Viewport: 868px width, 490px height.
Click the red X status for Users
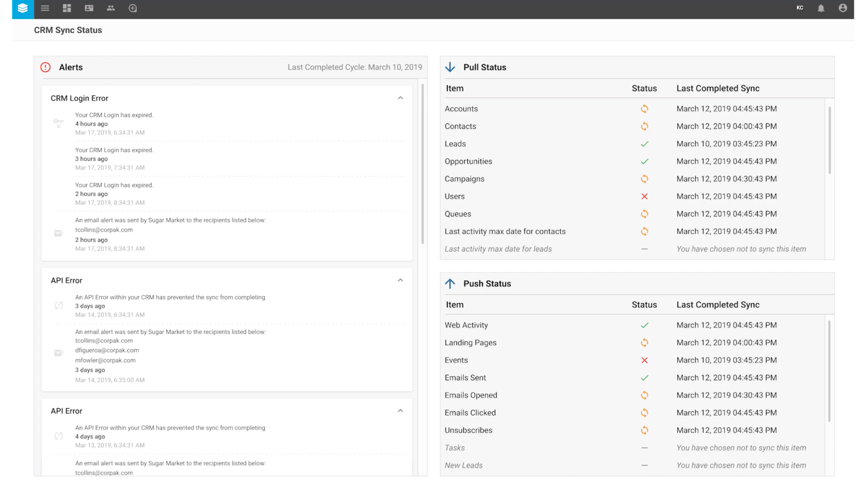(x=644, y=196)
